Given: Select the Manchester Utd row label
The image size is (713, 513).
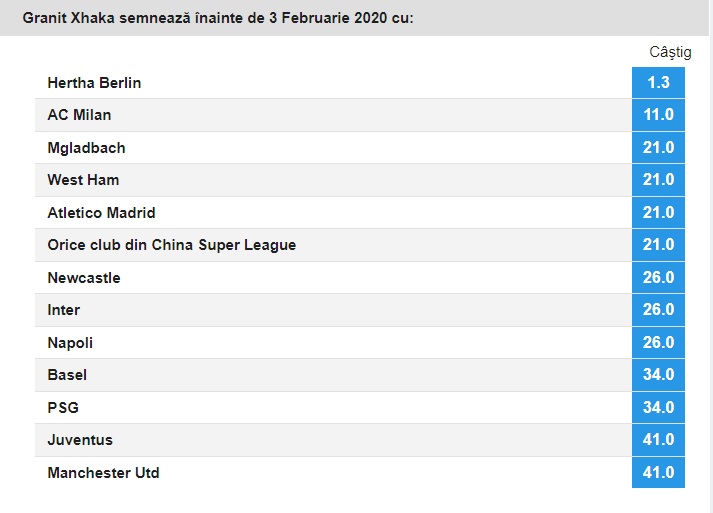Looking at the screenshot, I should pyautogui.click(x=103, y=473).
